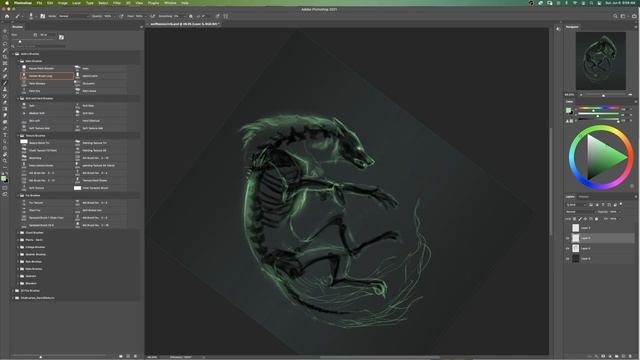The image size is (640, 360).
Task: Click the quick mask mode icon
Action: (x=5, y=188)
